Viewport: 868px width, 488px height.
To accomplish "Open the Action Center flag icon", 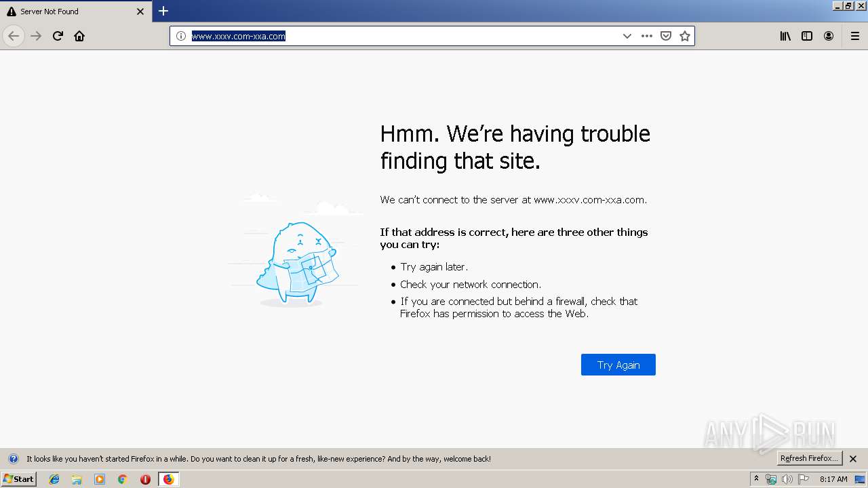I will 804,479.
